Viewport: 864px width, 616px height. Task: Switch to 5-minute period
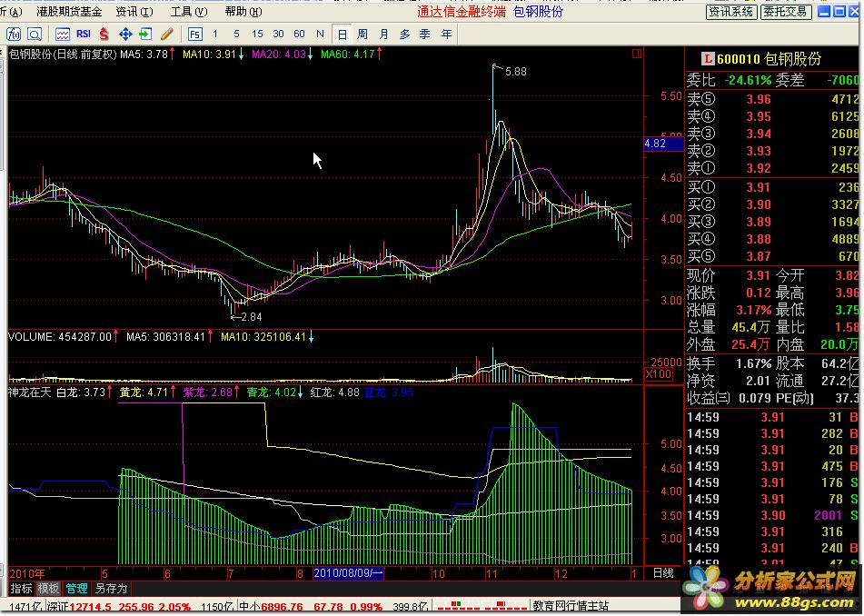click(x=236, y=35)
